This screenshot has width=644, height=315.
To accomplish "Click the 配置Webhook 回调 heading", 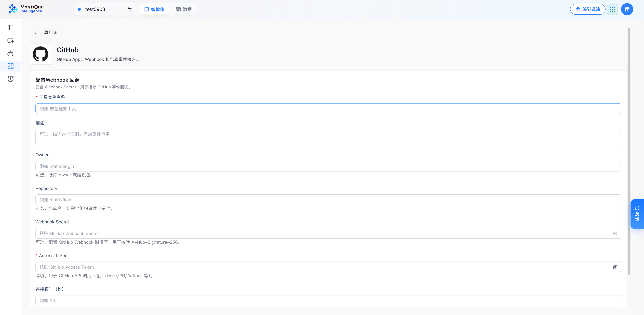I will point(58,80).
